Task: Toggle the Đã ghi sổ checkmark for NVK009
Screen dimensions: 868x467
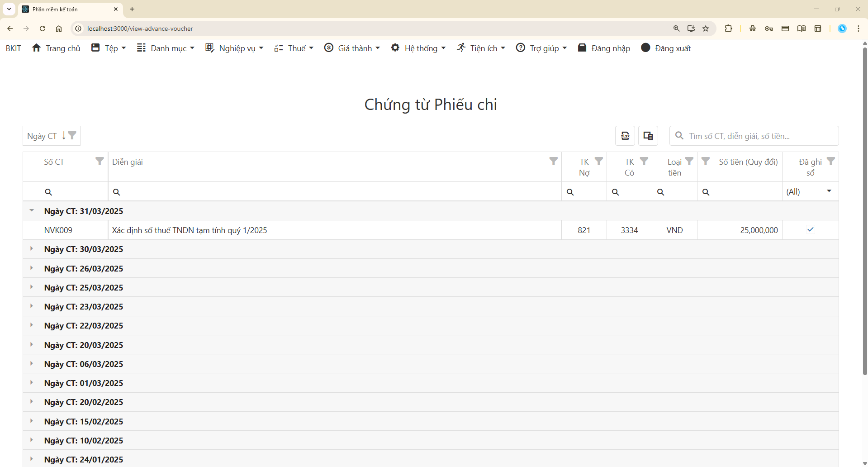Action: (x=810, y=229)
